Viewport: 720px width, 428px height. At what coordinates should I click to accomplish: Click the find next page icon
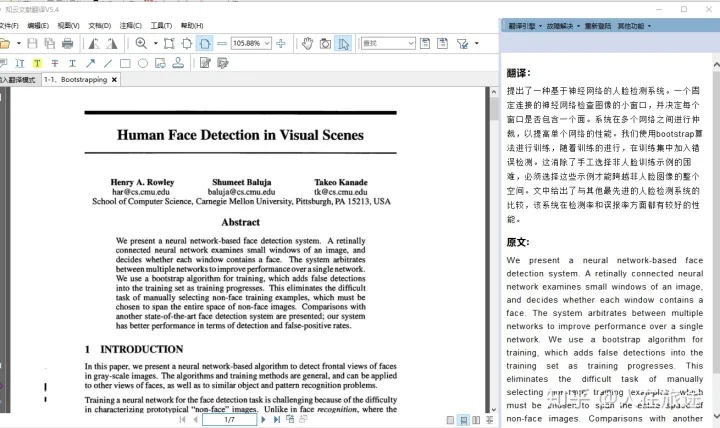(x=443, y=44)
